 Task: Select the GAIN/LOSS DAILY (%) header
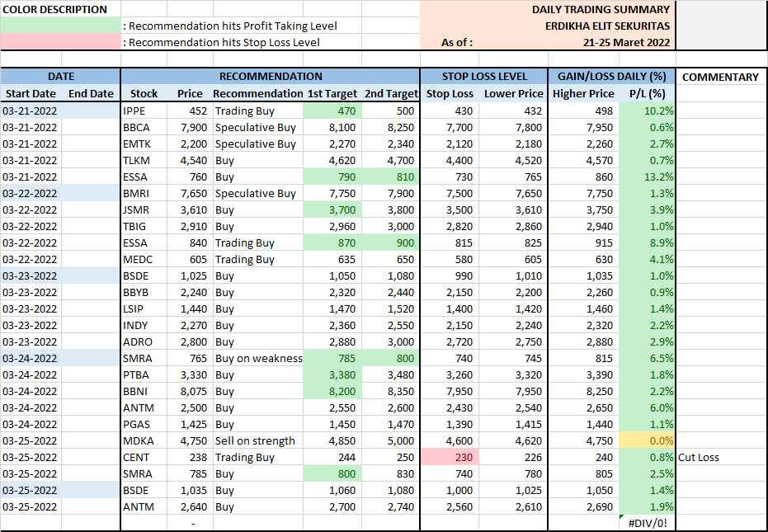(611, 77)
